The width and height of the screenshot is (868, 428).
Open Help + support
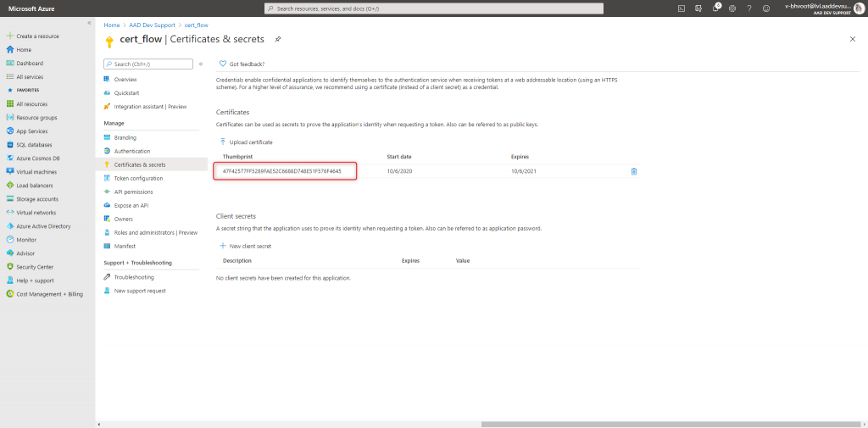click(30, 281)
